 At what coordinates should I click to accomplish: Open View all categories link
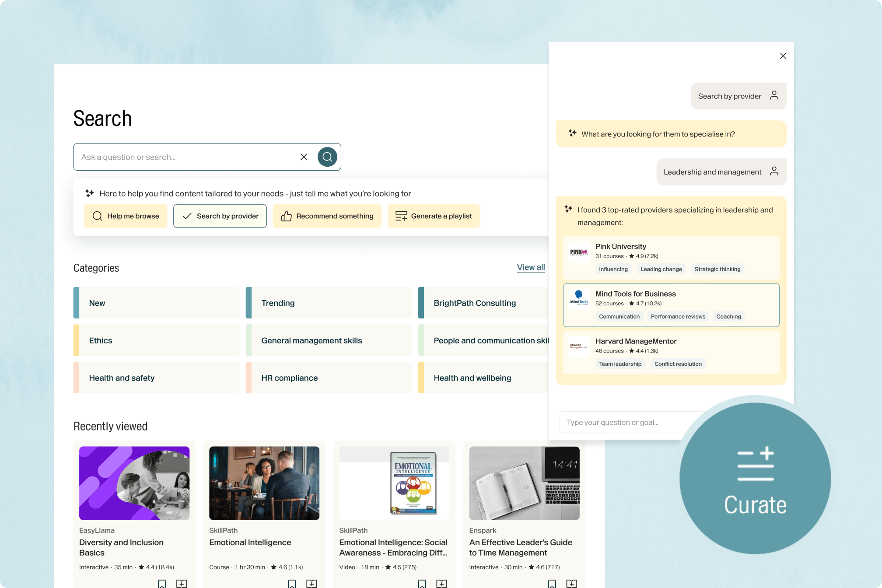point(531,267)
